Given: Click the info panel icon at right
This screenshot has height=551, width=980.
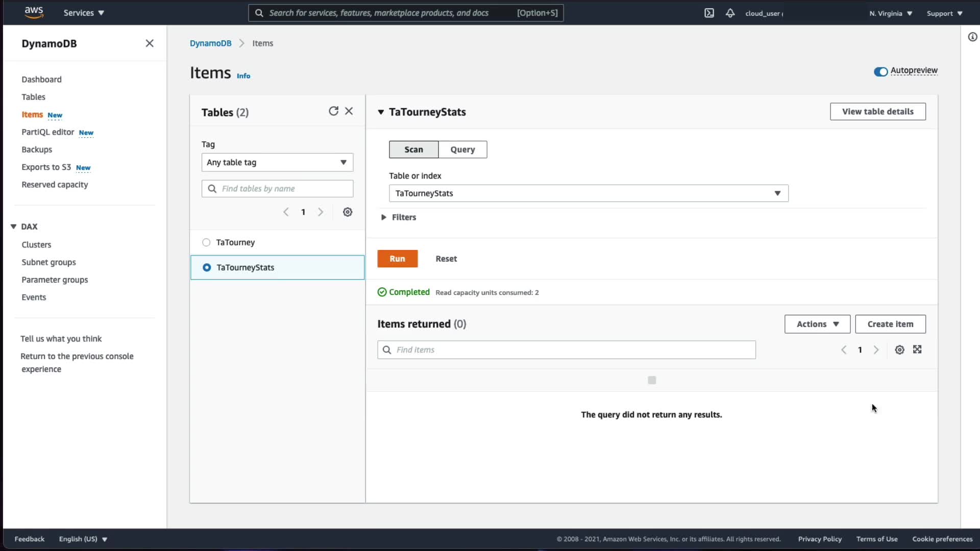Looking at the screenshot, I should click(972, 37).
